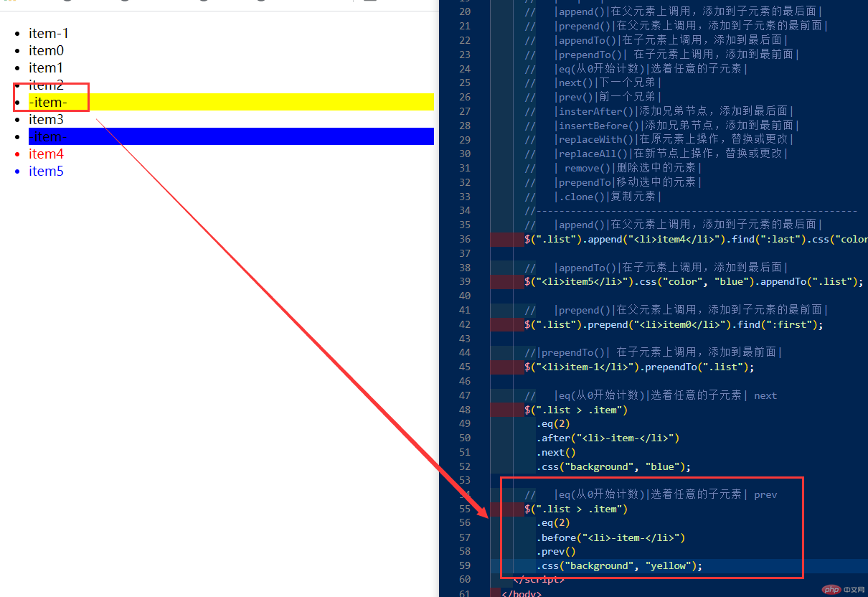Place cursor in the 'item-1' prependTo code line

tap(639, 367)
